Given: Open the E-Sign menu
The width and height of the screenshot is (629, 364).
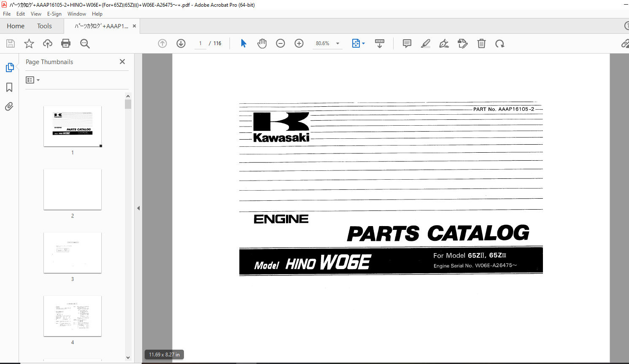Looking at the screenshot, I should click(x=54, y=14).
